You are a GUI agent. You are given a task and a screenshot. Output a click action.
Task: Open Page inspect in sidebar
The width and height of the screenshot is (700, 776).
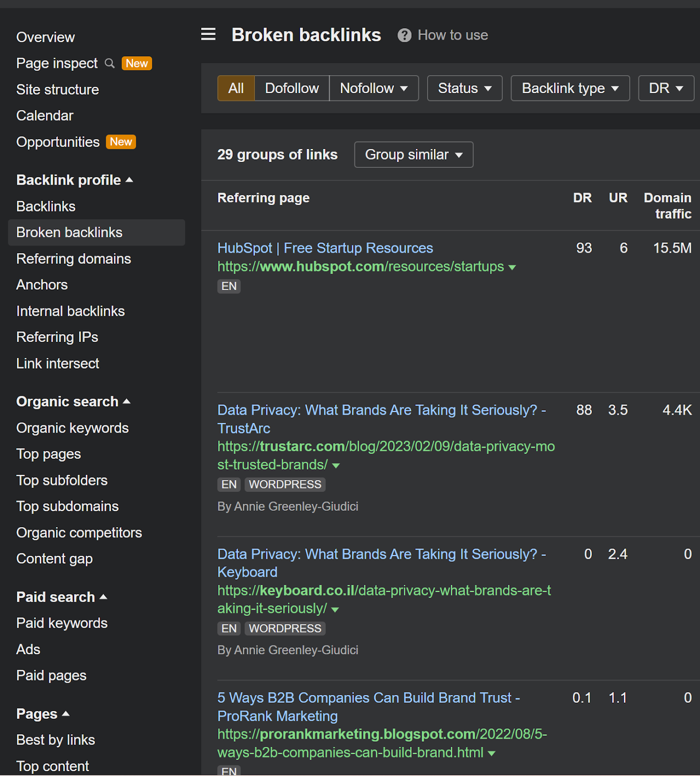tap(57, 64)
